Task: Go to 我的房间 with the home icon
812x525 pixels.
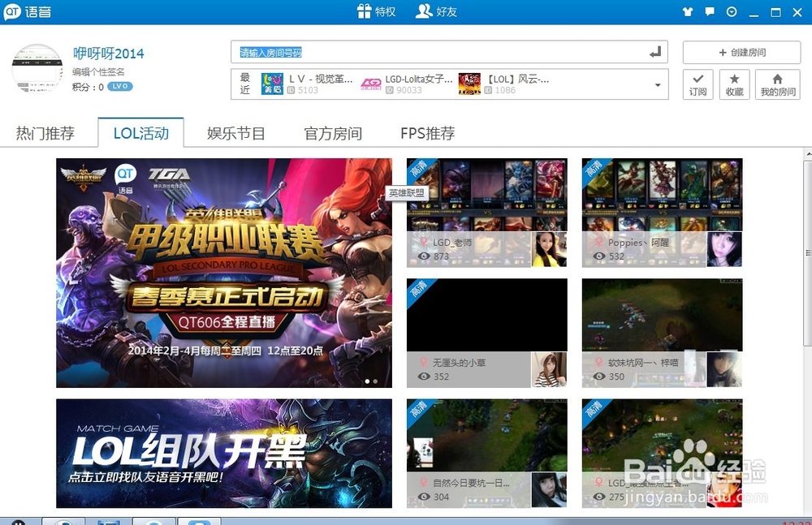Action: (x=776, y=84)
